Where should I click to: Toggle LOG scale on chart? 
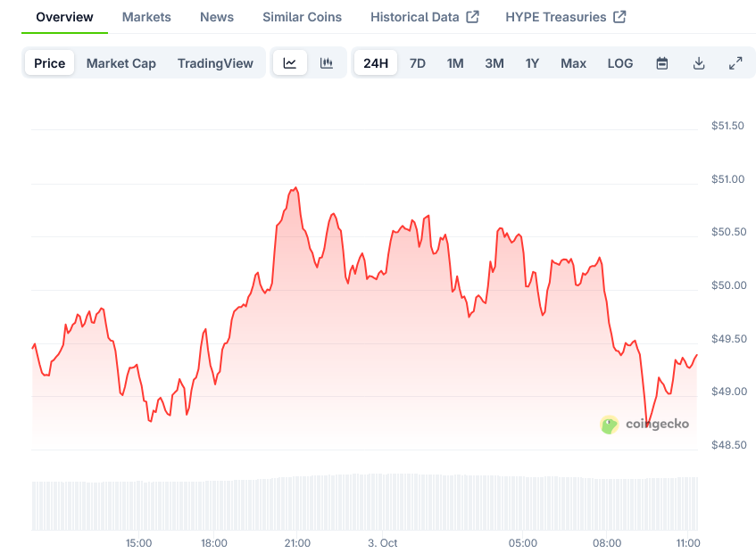point(619,63)
